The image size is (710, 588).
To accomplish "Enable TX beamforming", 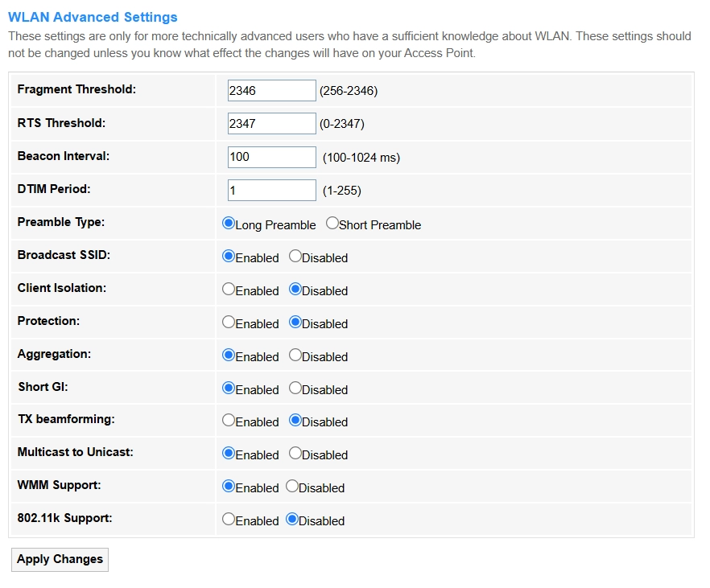I will point(229,421).
